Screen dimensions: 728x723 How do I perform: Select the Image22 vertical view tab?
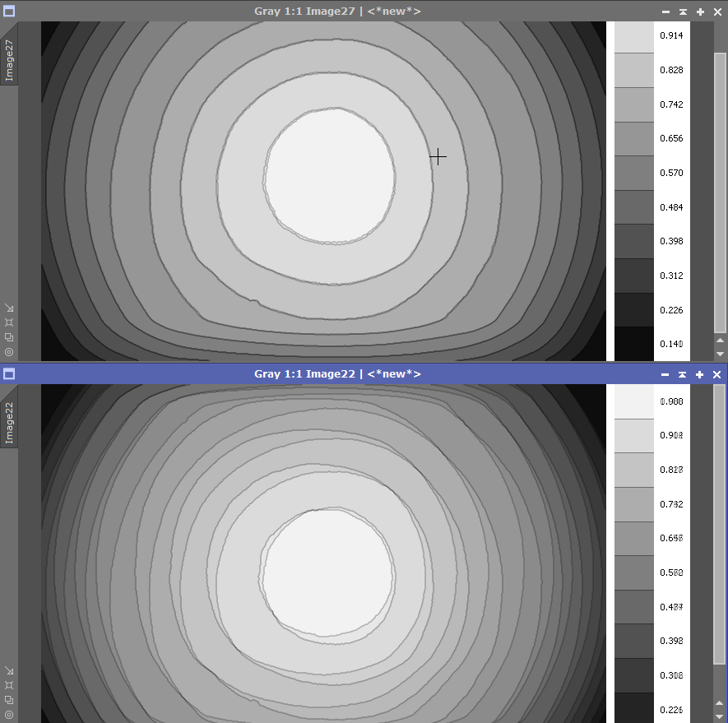(9, 423)
